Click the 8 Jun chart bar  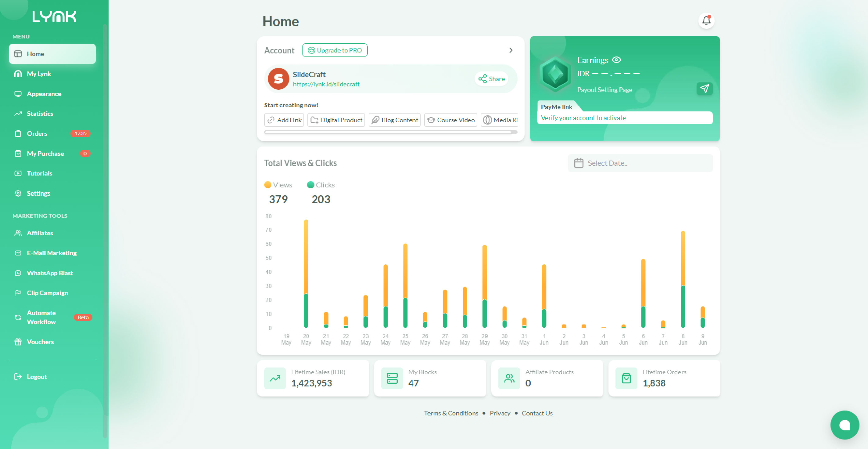pyautogui.click(x=683, y=280)
